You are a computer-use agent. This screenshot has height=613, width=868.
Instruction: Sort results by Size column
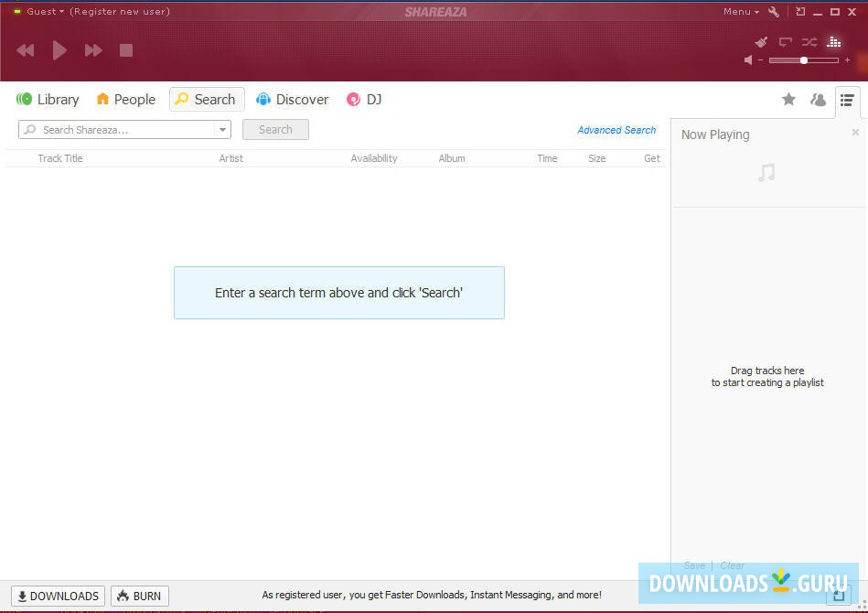(596, 158)
